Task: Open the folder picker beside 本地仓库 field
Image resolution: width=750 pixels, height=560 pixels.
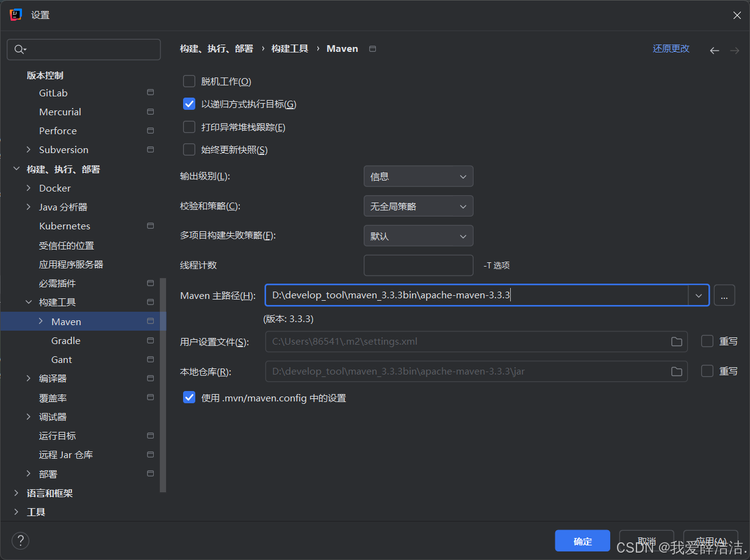Action: 676,371
